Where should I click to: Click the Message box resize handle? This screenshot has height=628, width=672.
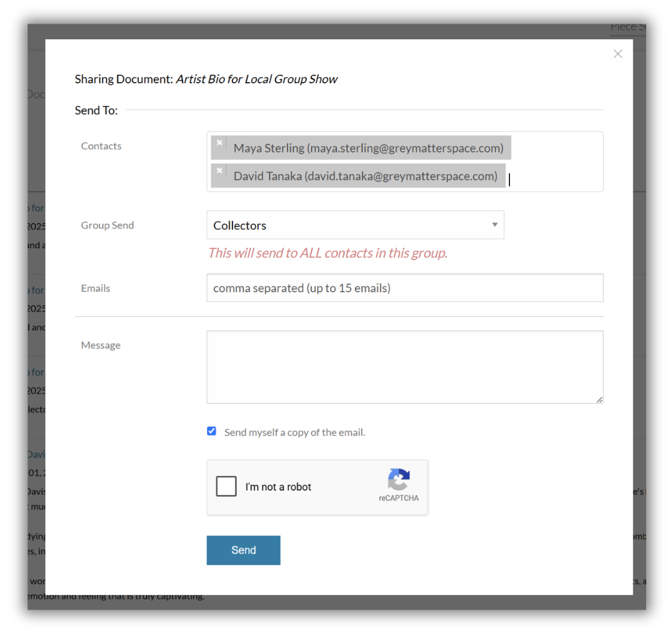[599, 400]
